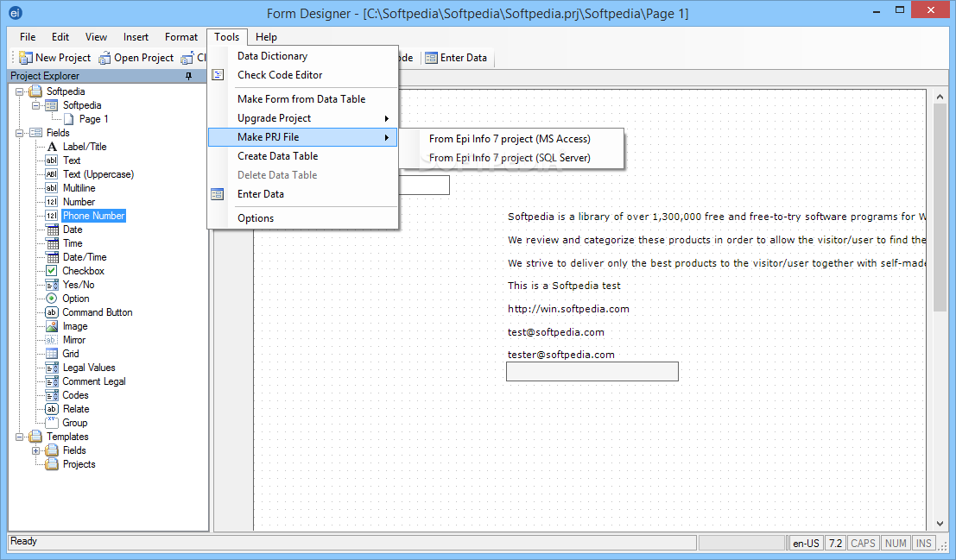Click the empty field below tester@softpedia.com
This screenshot has width=956, height=560.
[x=592, y=372]
